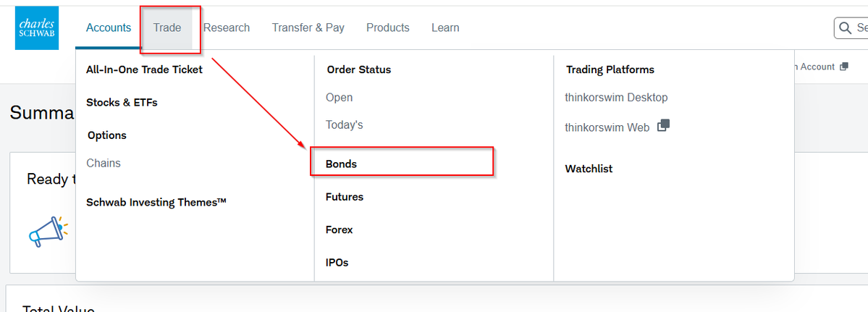Open the Watchlist link
The image size is (868, 312).
[x=589, y=169]
